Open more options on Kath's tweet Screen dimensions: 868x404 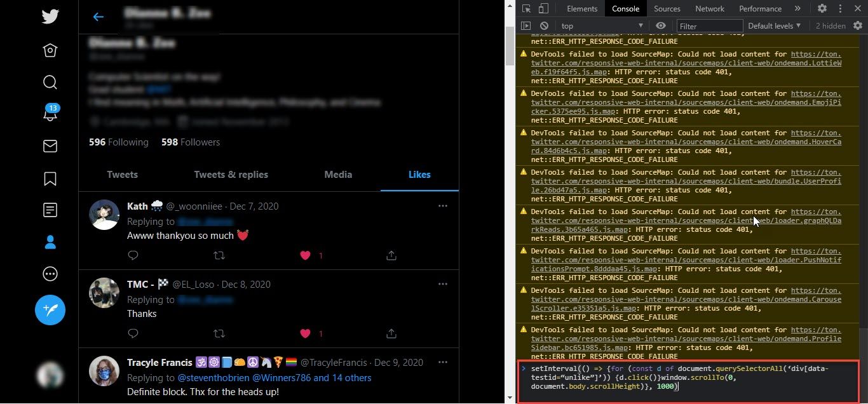(x=443, y=206)
